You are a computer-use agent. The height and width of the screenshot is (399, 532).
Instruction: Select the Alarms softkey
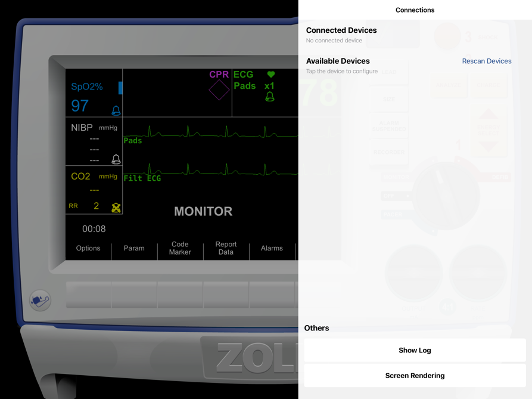tap(272, 248)
